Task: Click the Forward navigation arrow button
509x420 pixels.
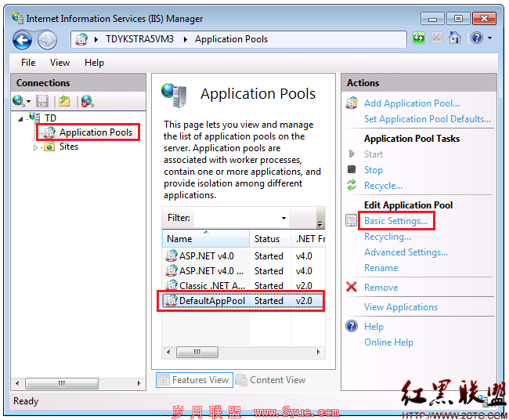Action: pos(47,40)
